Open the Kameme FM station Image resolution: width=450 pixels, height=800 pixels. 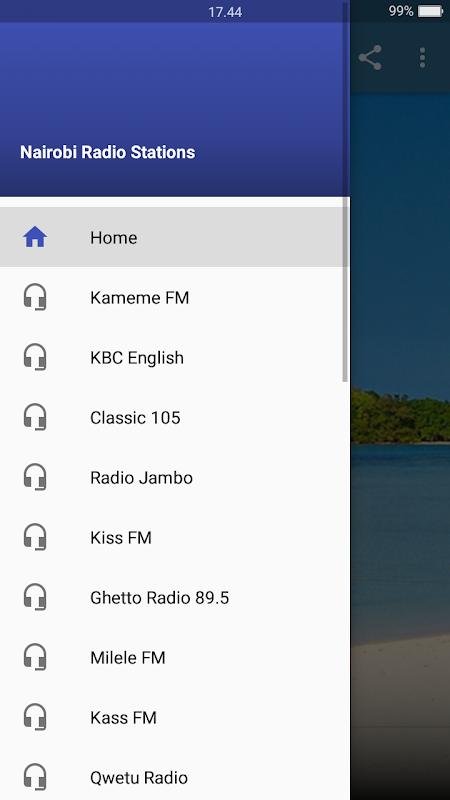(x=175, y=297)
